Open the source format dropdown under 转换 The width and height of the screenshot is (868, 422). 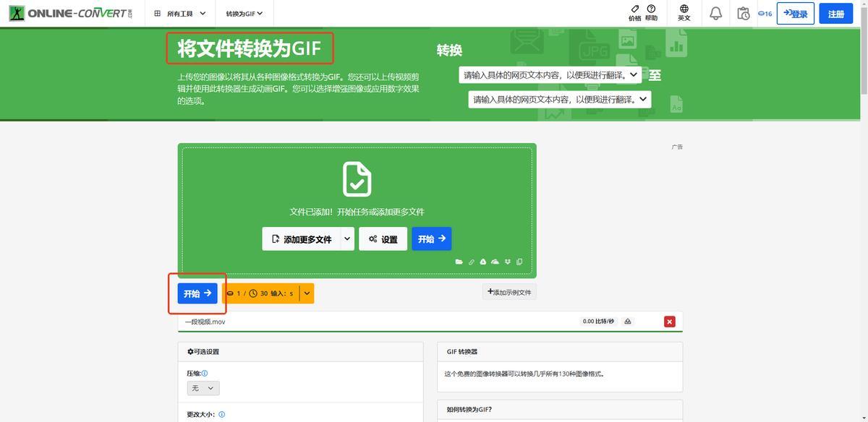pos(550,75)
